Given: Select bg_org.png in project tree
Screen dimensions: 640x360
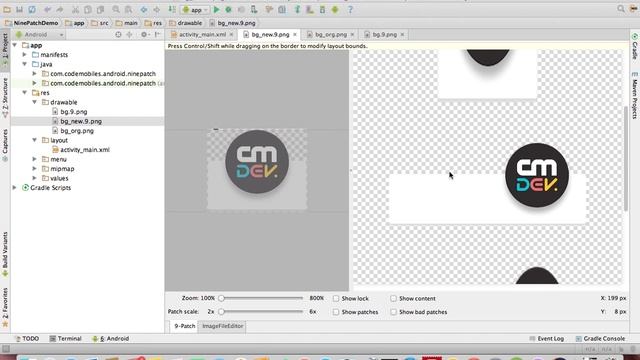Looking at the screenshot, I should tap(77, 131).
